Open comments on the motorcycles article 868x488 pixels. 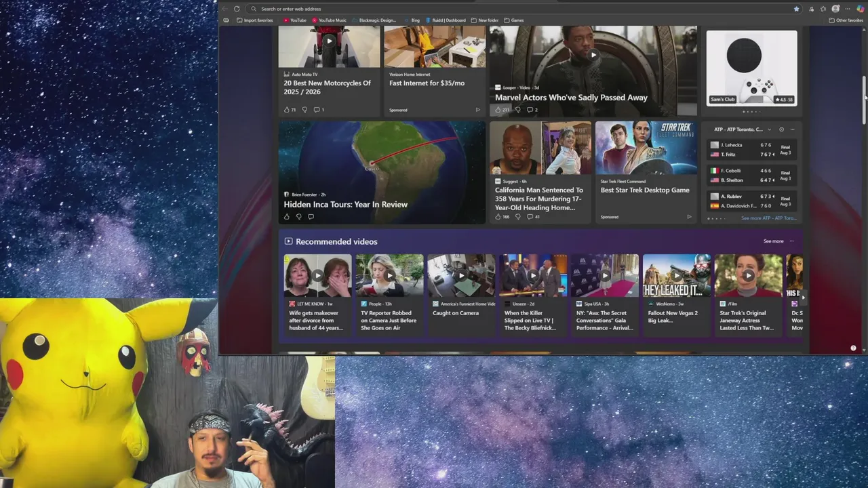[319, 110]
